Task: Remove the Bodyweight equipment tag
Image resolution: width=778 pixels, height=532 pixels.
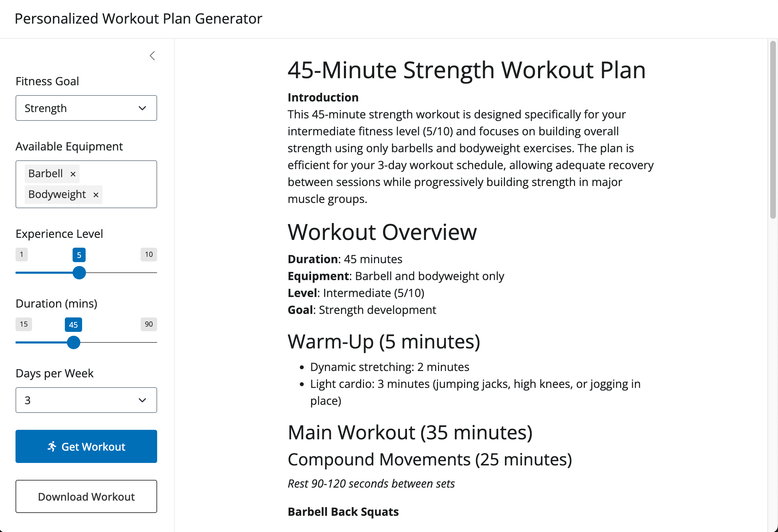Action: 96,195
